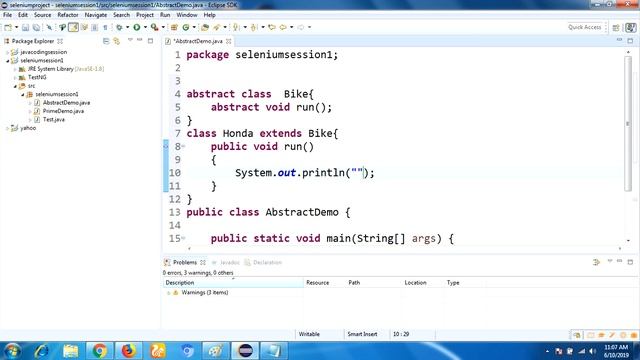Open the Package Explorer View Menu
Image resolution: width=640 pixels, height=360 pixels.
130,40
